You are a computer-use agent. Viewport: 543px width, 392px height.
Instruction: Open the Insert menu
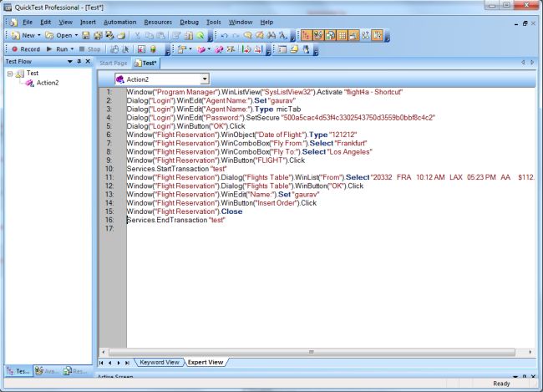88,23
